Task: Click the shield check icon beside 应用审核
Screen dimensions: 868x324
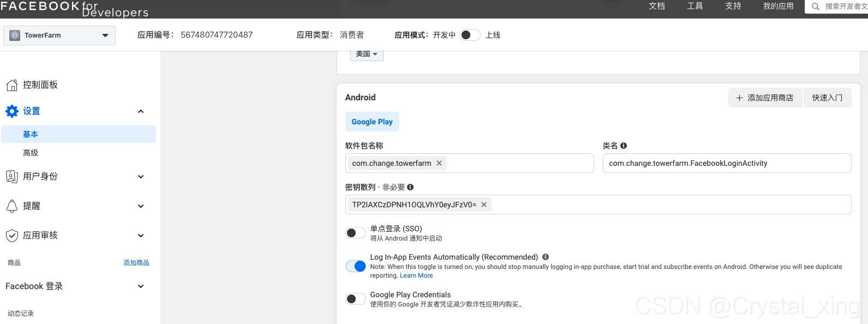Action: point(12,236)
